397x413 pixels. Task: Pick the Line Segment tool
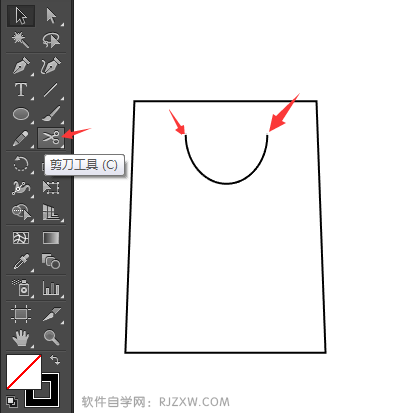pos(51,90)
